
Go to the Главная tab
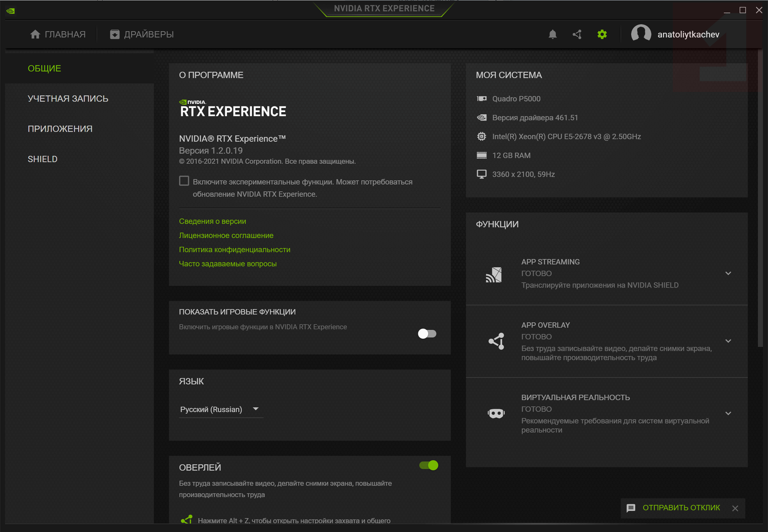(58, 34)
